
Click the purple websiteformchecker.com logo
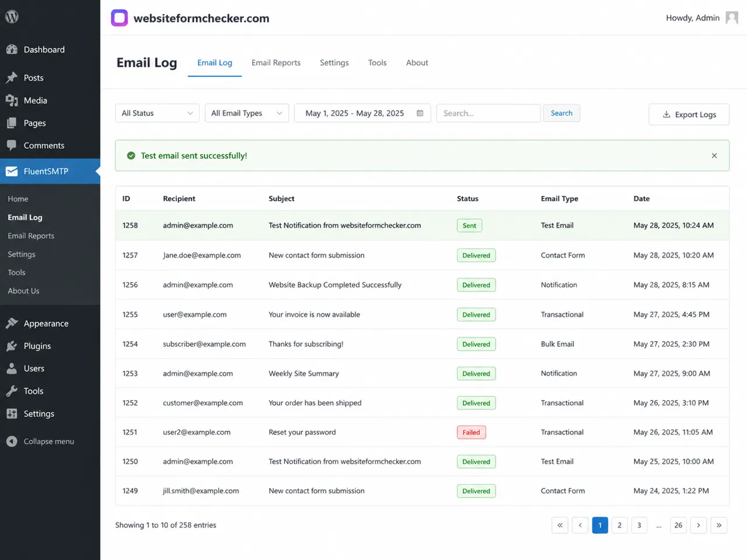pyautogui.click(x=120, y=18)
